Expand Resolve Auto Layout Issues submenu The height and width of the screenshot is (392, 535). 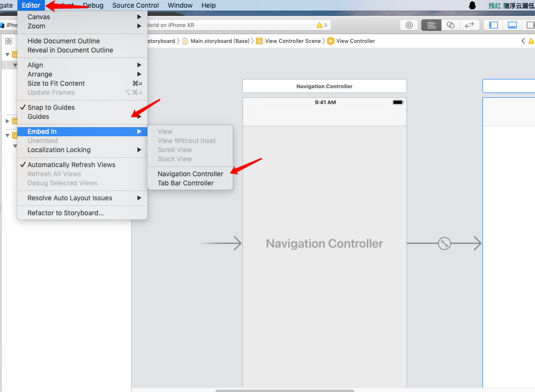click(x=82, y=198)
